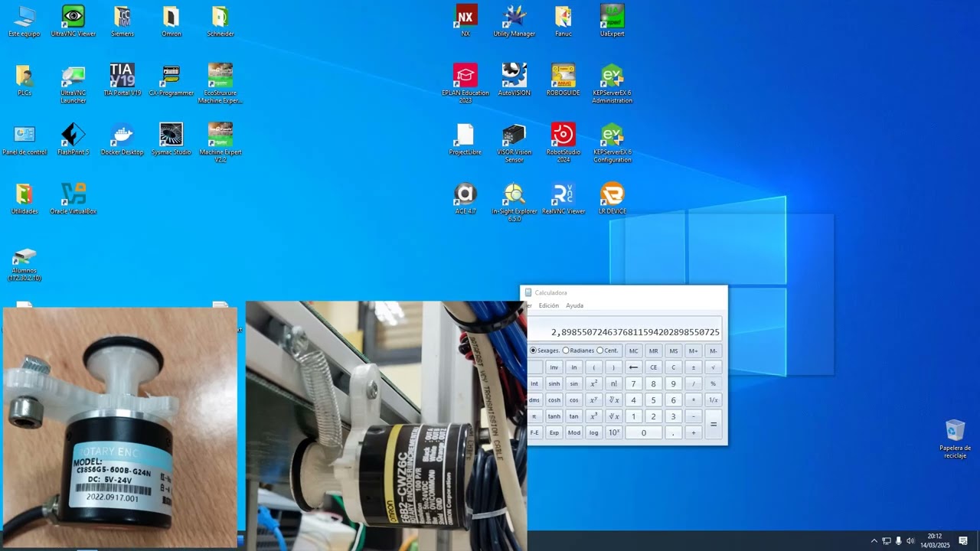
Task: Click the calculator result display
Action: [x=625, y=329]
